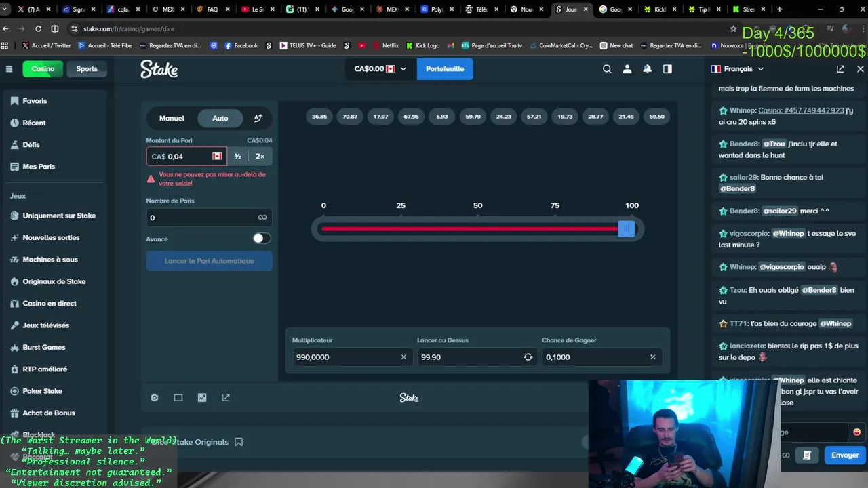Swap roll over/under refresh icon

point(528,357)
